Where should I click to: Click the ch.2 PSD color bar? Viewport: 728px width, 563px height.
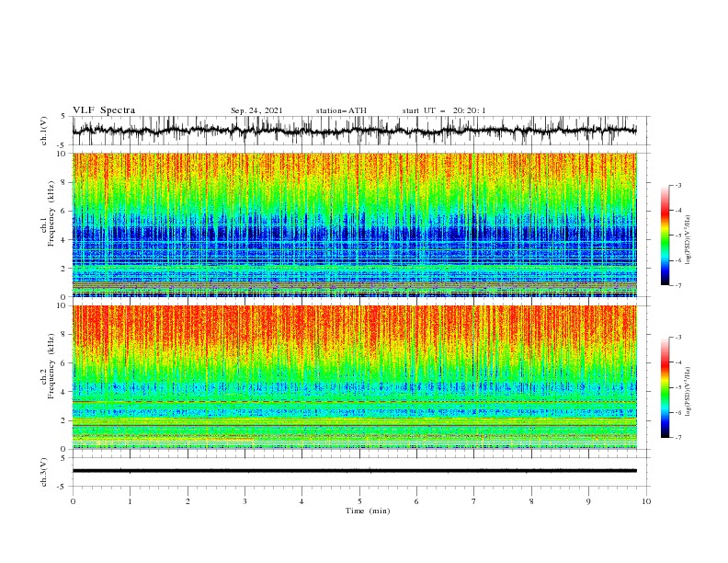(665, 387)
